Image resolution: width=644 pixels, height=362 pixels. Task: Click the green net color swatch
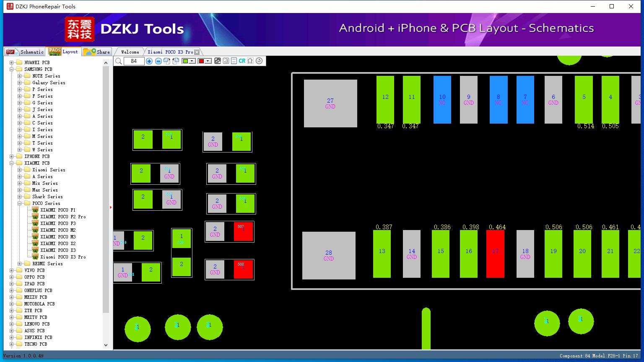pyautogui.click(x=185, y=61)
